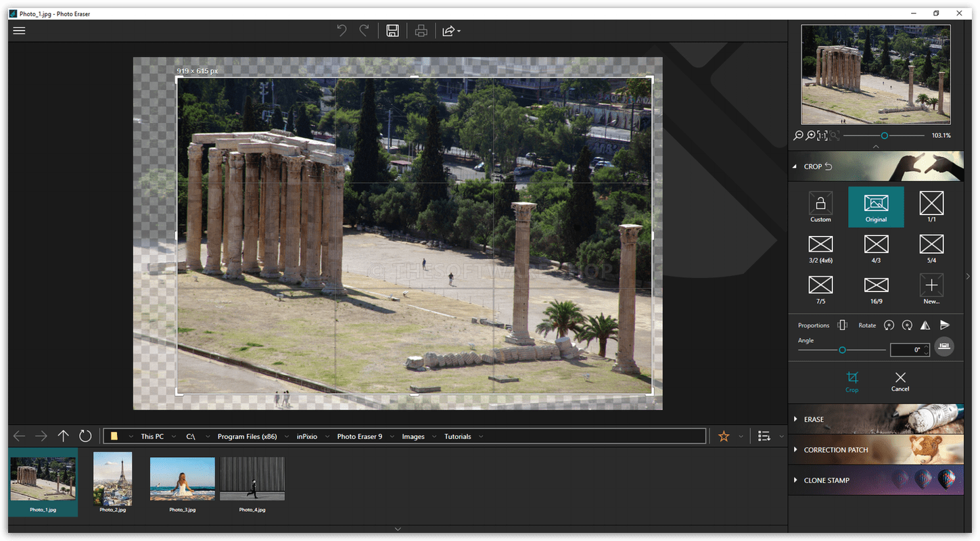
Task: Open the share/export dropdown arrow
Action: [459, 31]
